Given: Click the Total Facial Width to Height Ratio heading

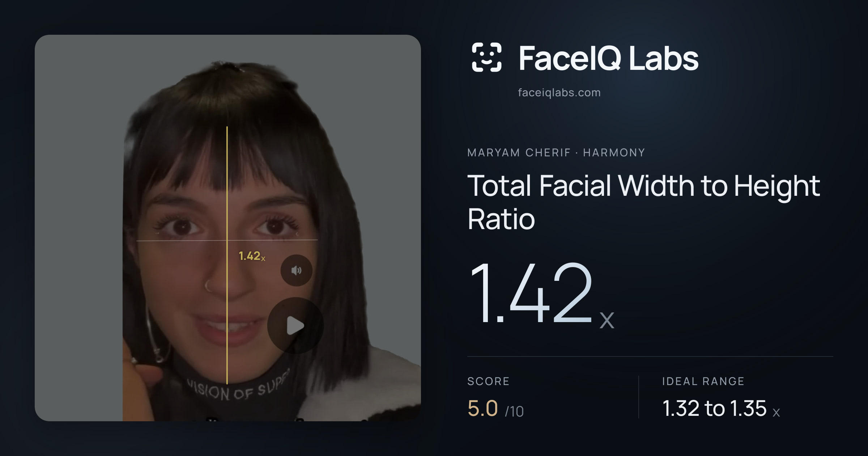Looking at the screenshot, I should click(x=644, y=202).
